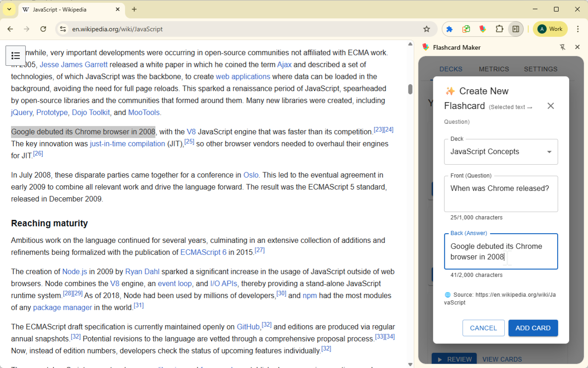Cancel flashcard creation

pos(483,328)
